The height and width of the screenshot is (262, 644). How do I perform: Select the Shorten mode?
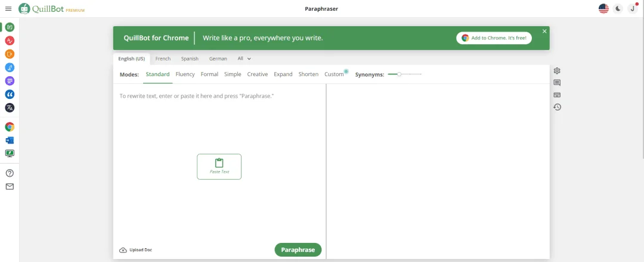tap(308, 74)
